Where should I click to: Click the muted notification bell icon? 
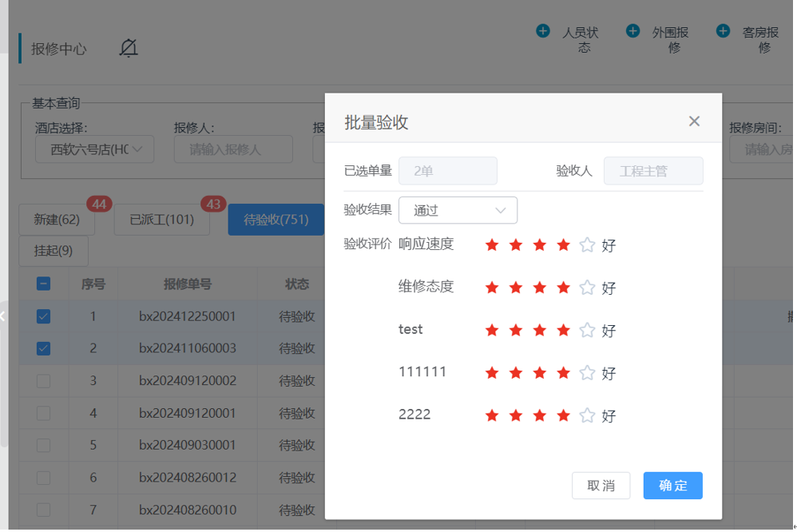(129, 49)
